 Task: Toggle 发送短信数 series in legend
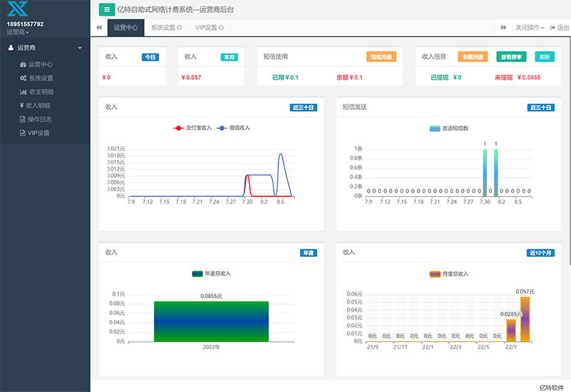[x=453, y=129]
